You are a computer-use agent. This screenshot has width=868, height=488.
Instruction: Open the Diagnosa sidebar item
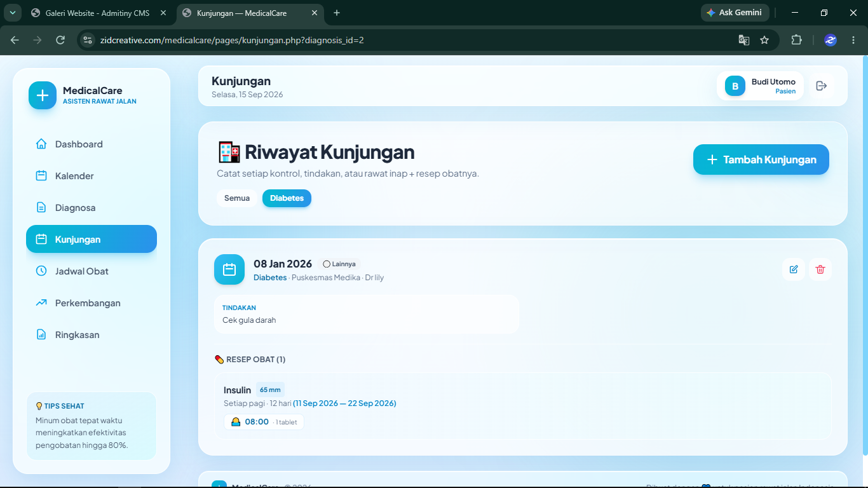tap(92, 208)
